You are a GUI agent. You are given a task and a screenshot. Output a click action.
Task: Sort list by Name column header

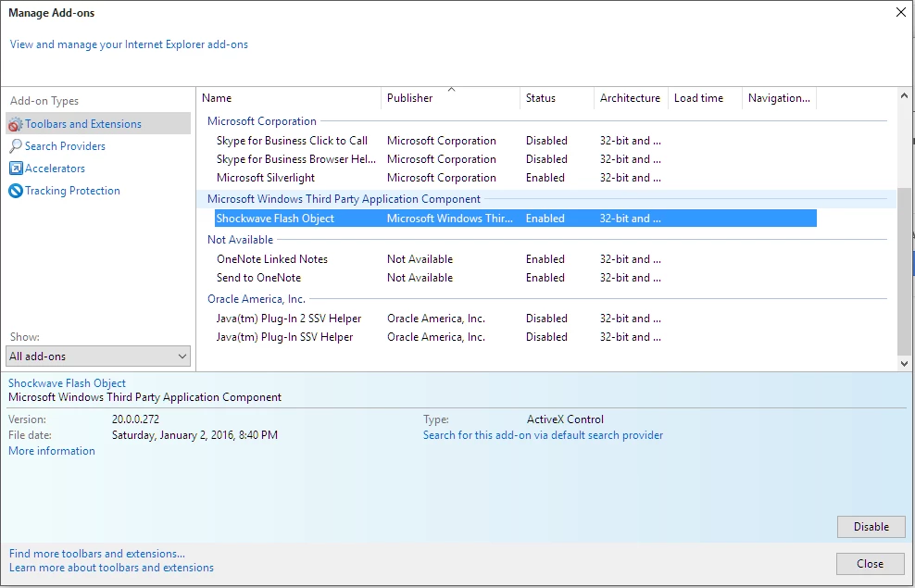[288, 98]
